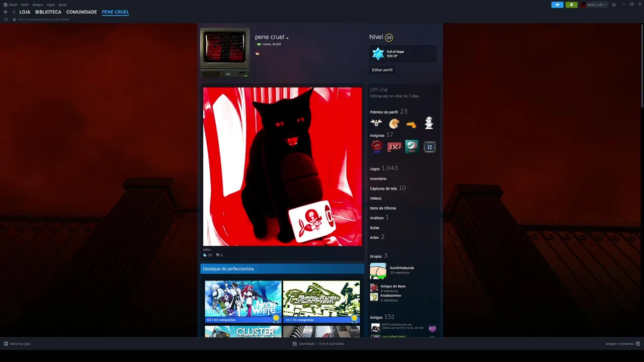Open Amigos e conversas panel
Image resolution: width=644 pixels, height=362 pixels.
pos(623,344)
